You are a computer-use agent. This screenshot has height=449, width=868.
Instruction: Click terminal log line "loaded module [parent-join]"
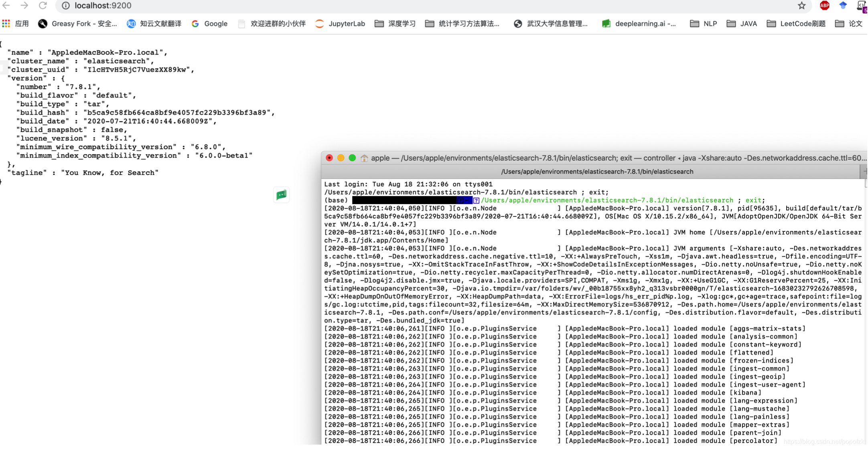pyautogui.click(x=553, y=433)
